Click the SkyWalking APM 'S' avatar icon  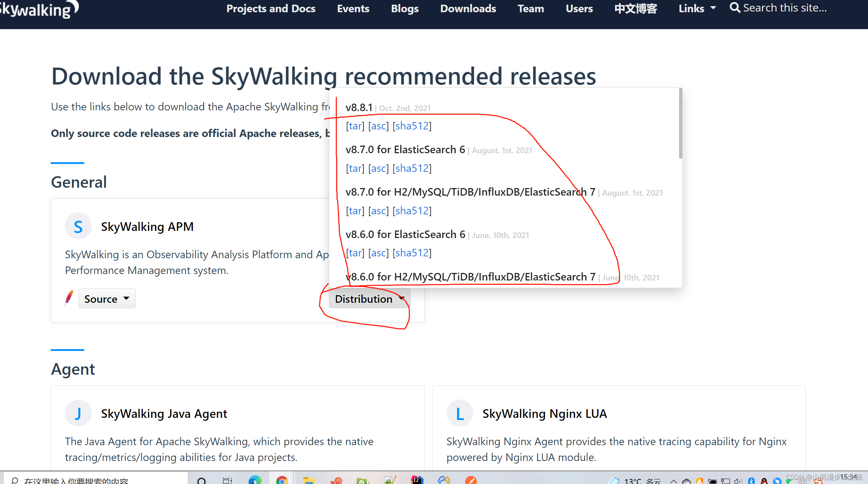click(x=78, y=227)
